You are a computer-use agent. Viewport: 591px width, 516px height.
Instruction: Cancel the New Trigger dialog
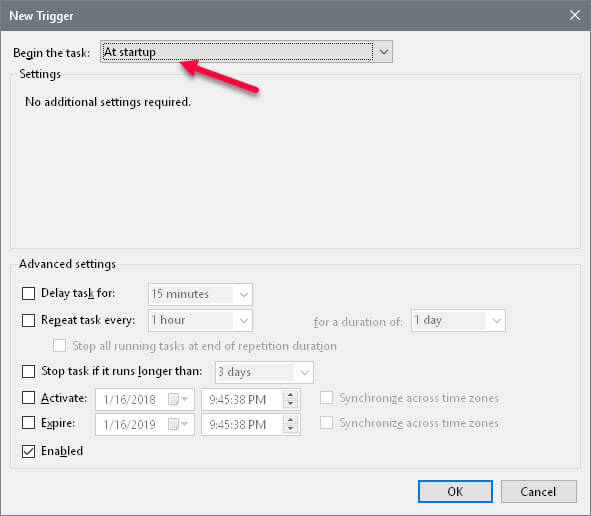tap(539, 492)
